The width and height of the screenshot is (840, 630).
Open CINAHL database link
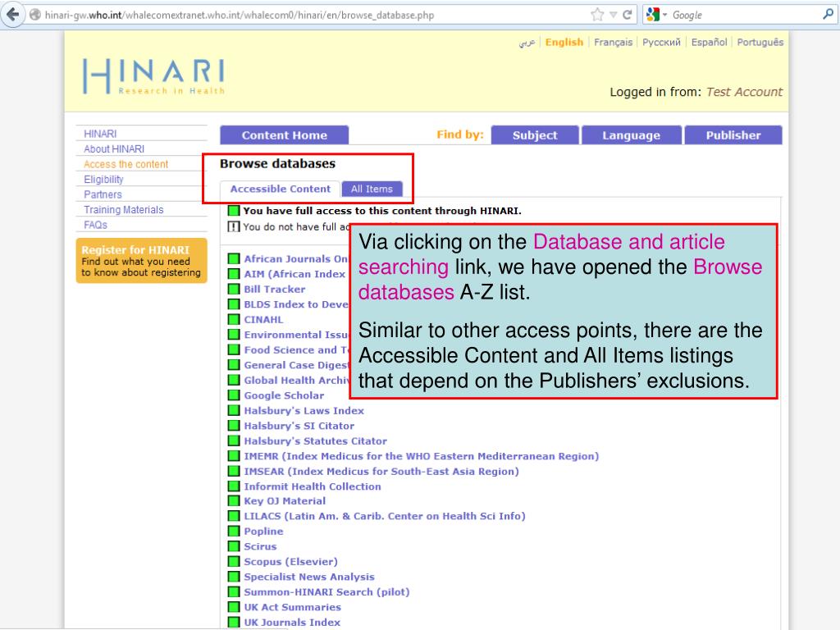tap(263, 319)
